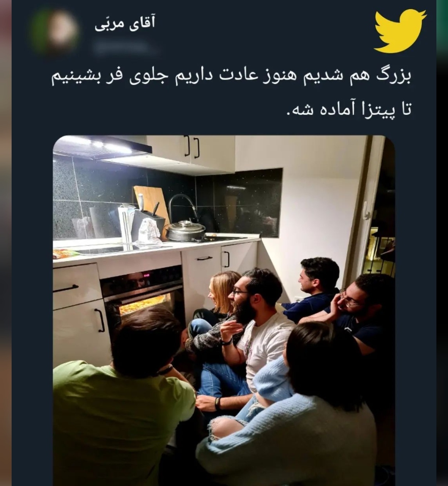Click the knife block on the counter

coord(148,224)
